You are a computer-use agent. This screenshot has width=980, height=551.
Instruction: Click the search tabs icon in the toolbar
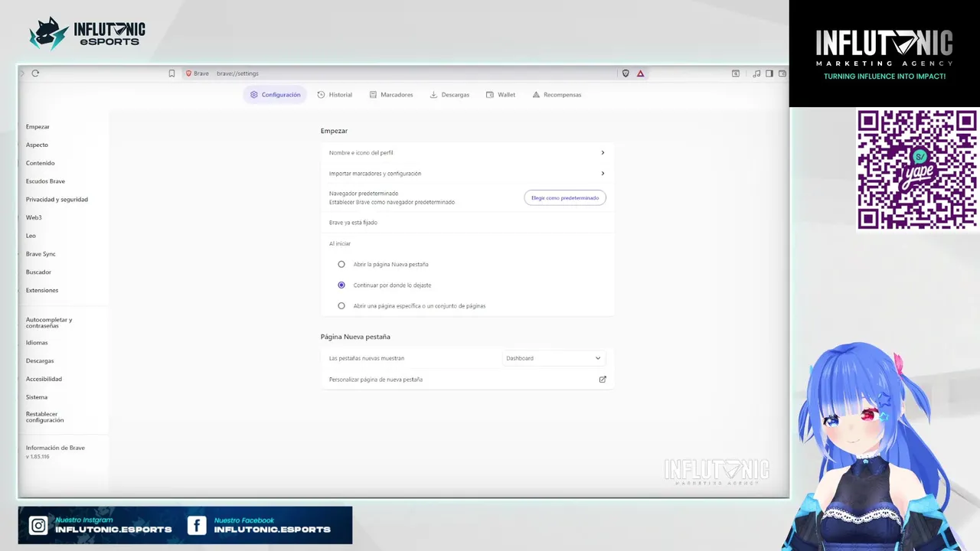pyautogui.click(x=736, y=73)
